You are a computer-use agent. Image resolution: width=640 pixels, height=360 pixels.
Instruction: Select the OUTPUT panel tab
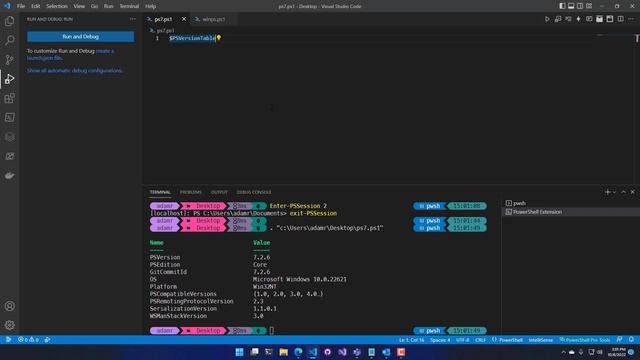(219, 192)
